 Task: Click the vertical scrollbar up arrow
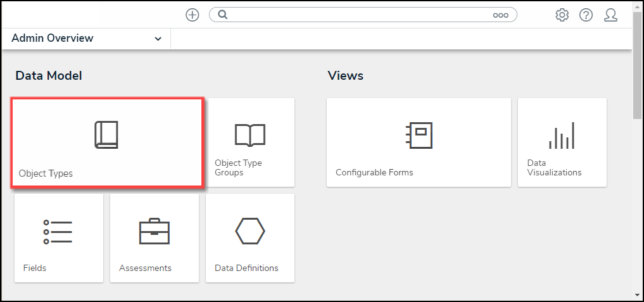coord(638,6)
